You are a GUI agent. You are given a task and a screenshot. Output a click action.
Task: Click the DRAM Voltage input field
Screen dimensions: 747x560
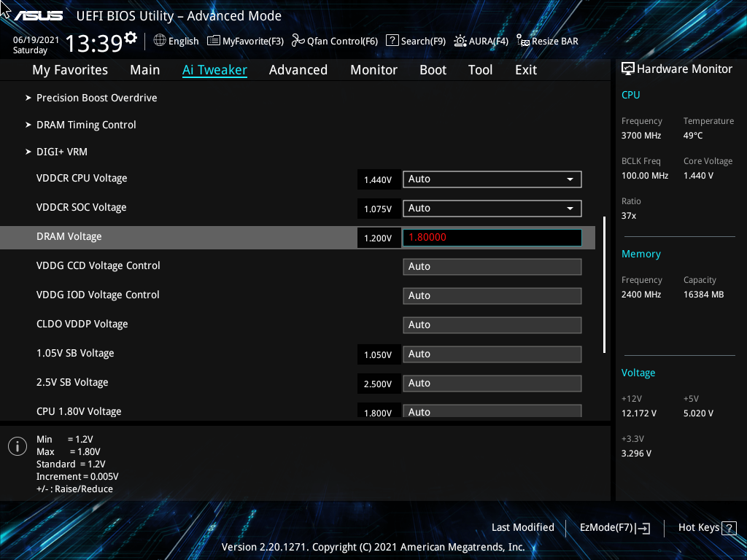click(492, 237)
